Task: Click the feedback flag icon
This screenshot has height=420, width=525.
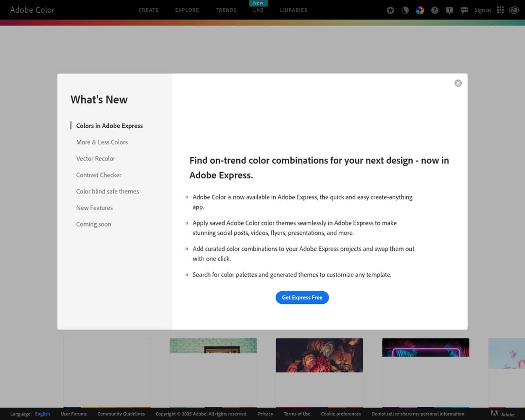Action: [x=449, y=10]
